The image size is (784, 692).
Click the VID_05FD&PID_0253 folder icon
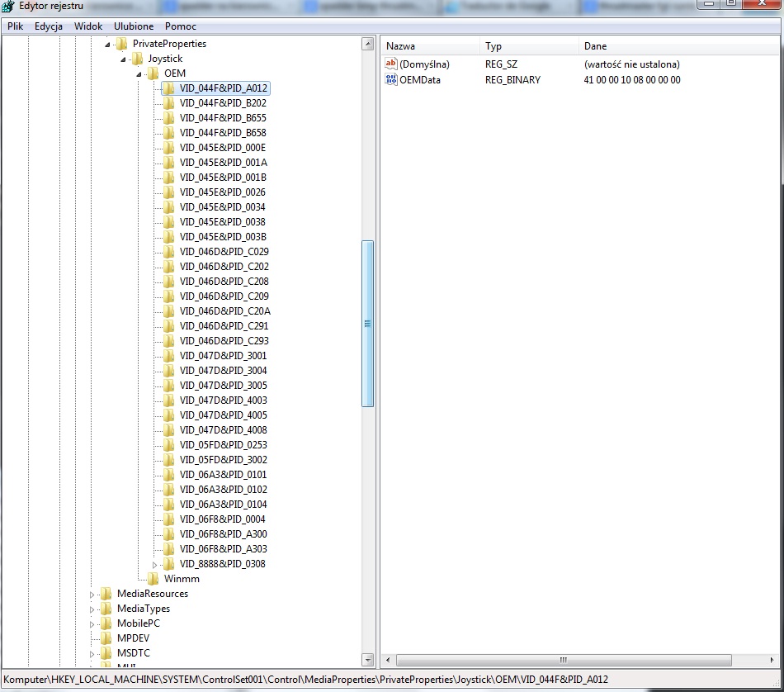pyautogui.click(x=169, y=445)
